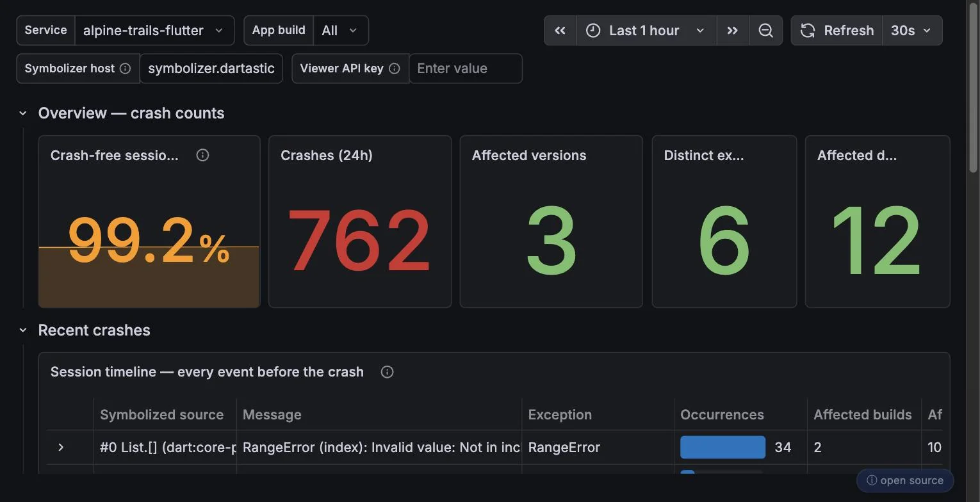Click the Crashes (24h) panel title

click(x=327, y=156)
